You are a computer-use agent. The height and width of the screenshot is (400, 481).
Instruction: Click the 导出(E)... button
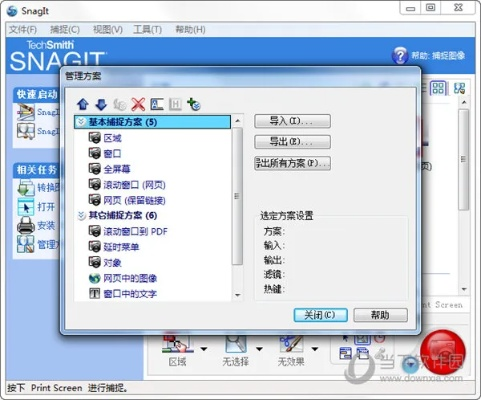click(x=292, y=142)
